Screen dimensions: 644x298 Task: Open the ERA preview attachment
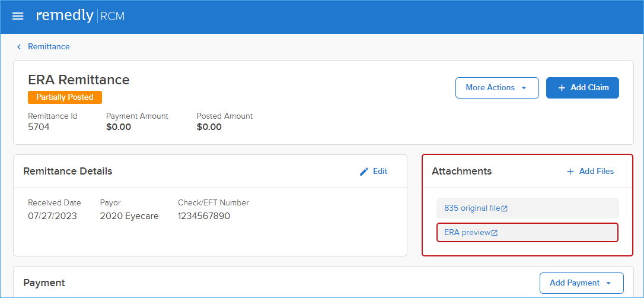[527, 233]
